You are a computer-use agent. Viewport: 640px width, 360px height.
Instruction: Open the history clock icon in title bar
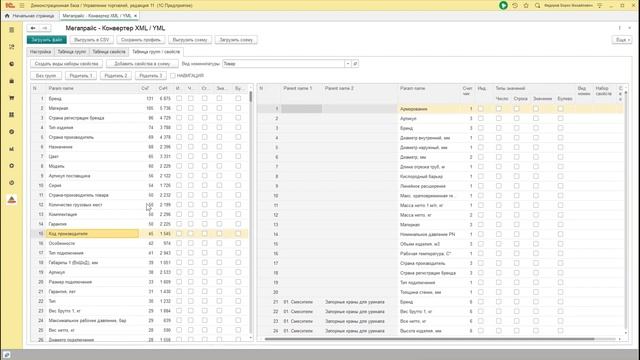coord(515,5)
